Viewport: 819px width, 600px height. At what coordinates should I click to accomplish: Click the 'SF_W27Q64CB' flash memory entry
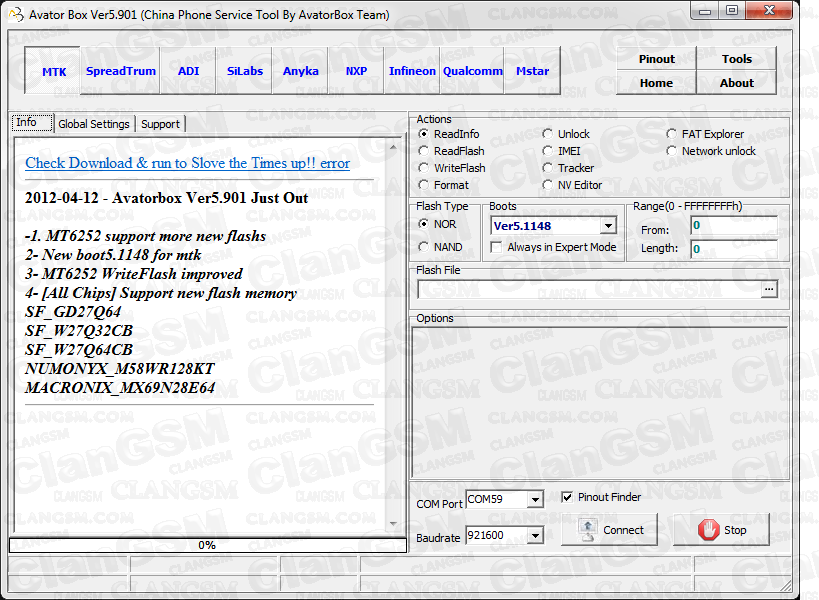pos(79,349)
